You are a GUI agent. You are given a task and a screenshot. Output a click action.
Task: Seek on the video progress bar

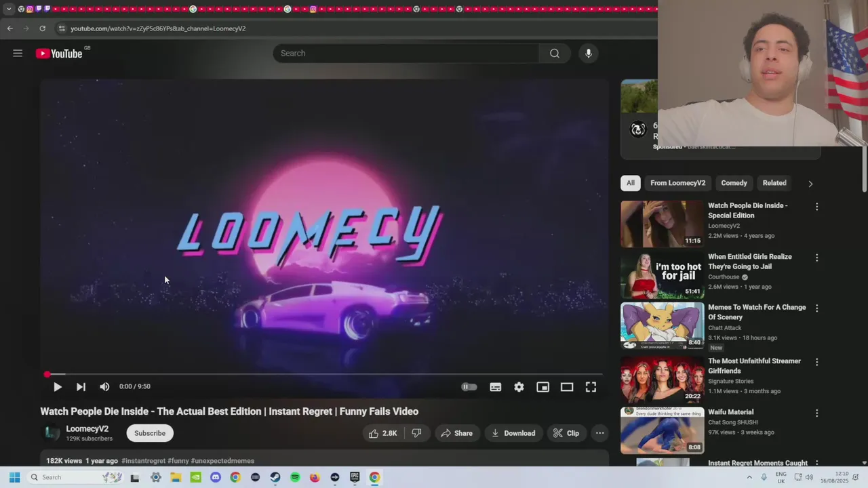click(324, 374)
